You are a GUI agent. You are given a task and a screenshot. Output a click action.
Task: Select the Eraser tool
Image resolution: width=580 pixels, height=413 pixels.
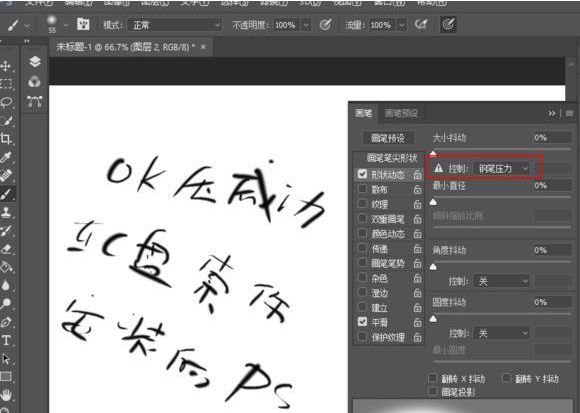click(x=6, y=249)
